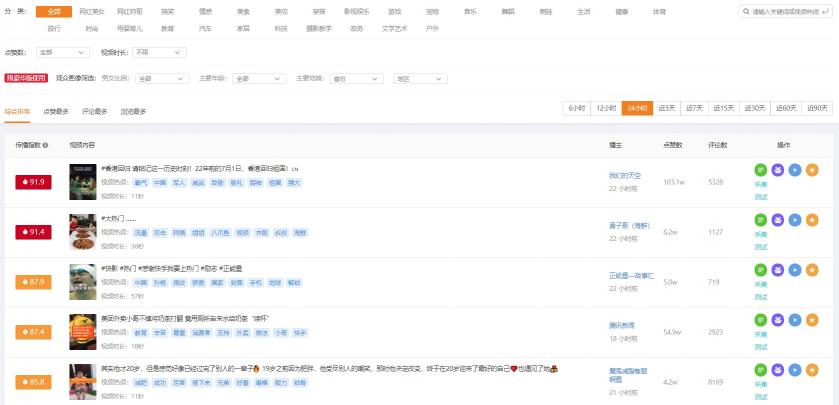
Task: Select the 近60天 time range
Action: tap(786, 108)
